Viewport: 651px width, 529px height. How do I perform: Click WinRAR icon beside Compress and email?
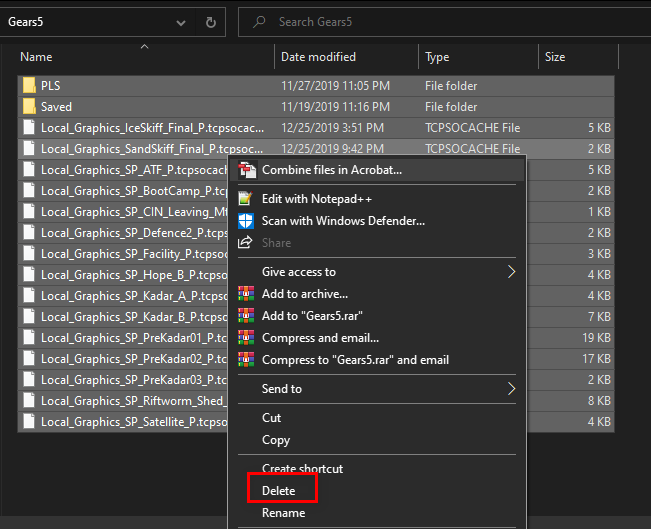coord(246,338)
